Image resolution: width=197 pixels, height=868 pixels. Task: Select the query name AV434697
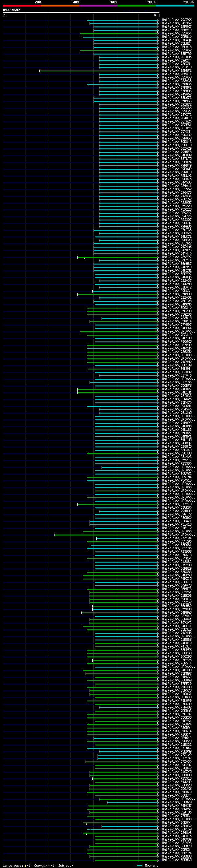coord(11,10)
